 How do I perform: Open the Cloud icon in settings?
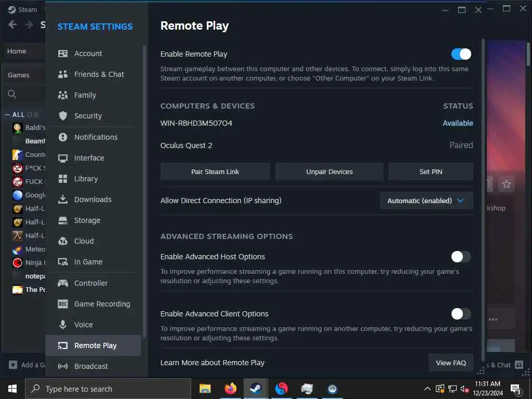coord(63,241)
